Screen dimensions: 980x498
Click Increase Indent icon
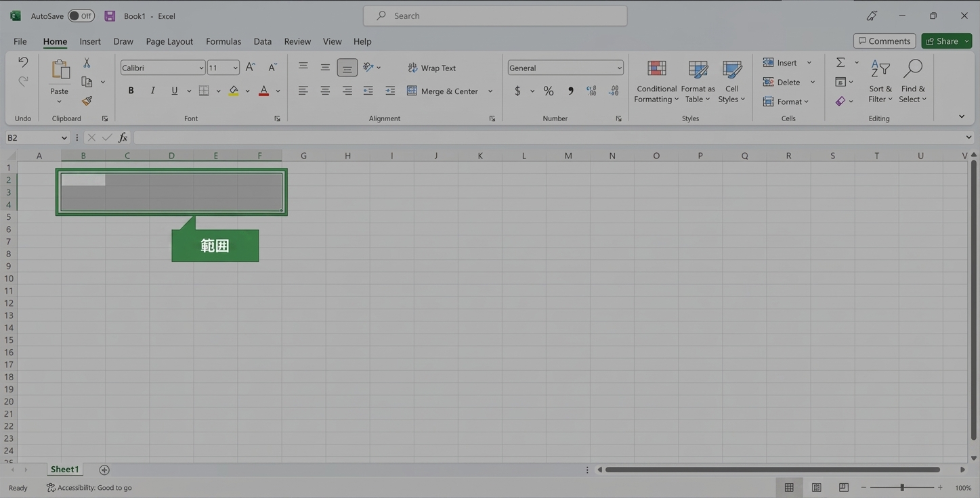pos(390,91)
